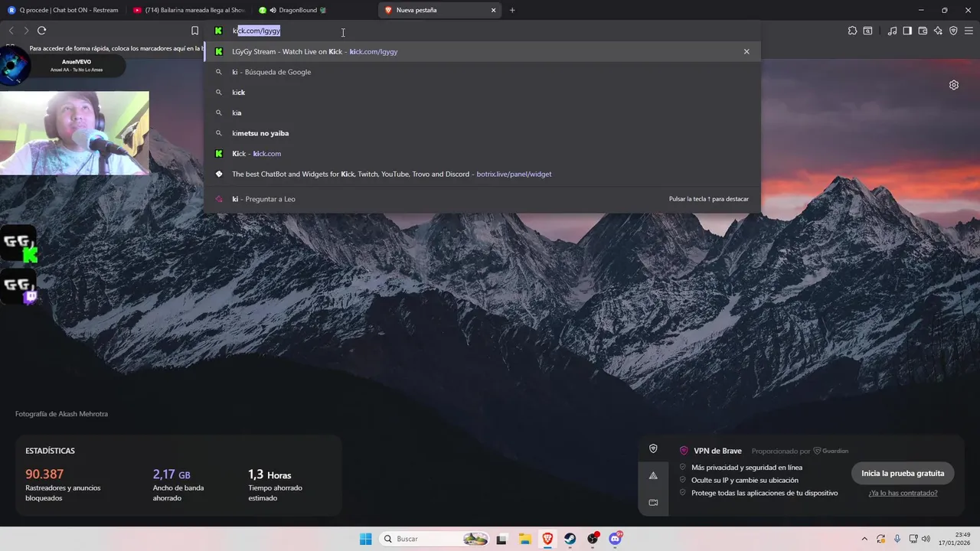This screenshot has height=551, width=980.
Task: Switch to the DragonBound tab
Action: pos(314,10)
